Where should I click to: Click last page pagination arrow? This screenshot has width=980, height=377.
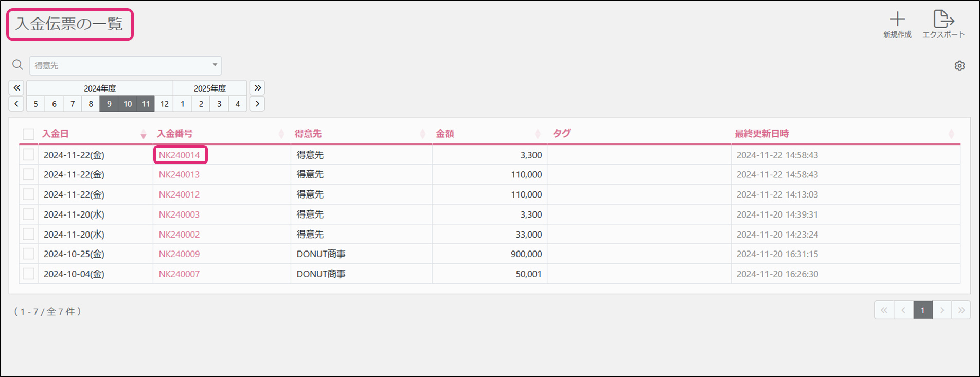[961, 310]
